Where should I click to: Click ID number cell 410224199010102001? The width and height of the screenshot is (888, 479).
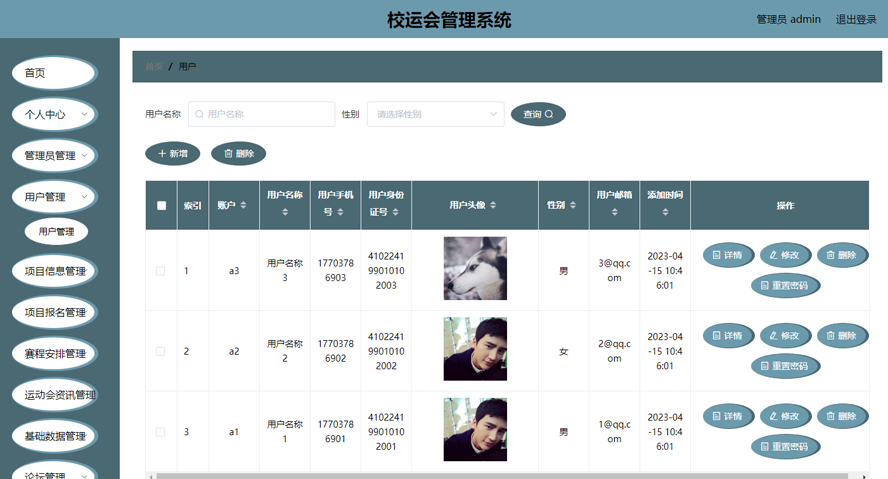pyautogui.click(x=386, y=431)
